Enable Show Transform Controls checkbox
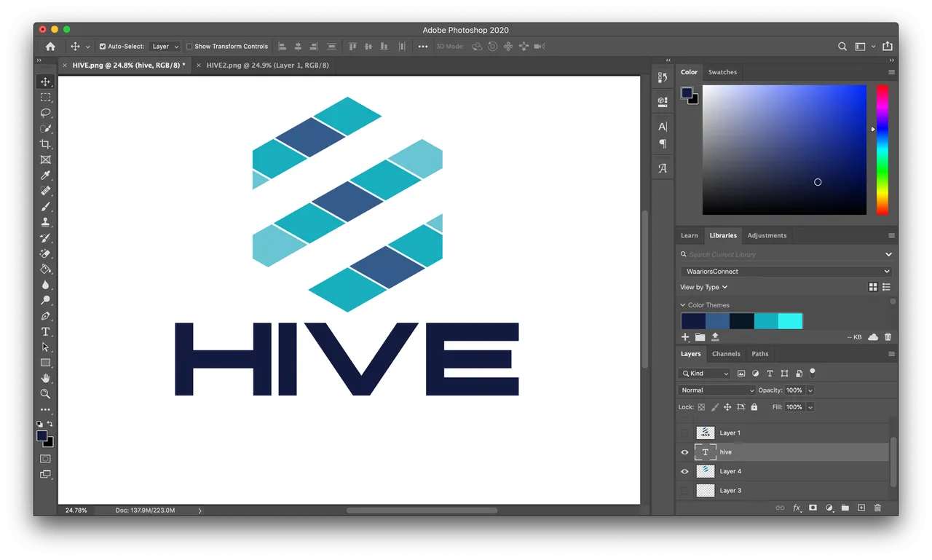Screen dimensions: 932x560 pyautogui.click(x=189, y=46)
